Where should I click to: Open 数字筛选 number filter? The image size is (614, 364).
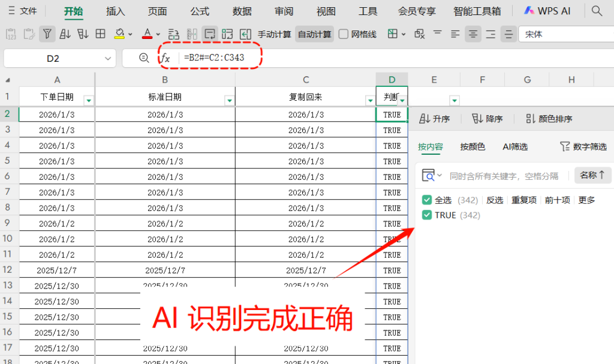coord(583,146)
